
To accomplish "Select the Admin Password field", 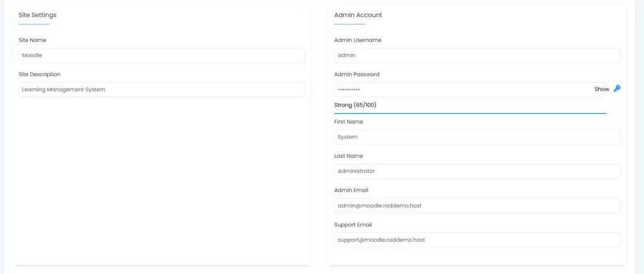I will tap(462, 89).
